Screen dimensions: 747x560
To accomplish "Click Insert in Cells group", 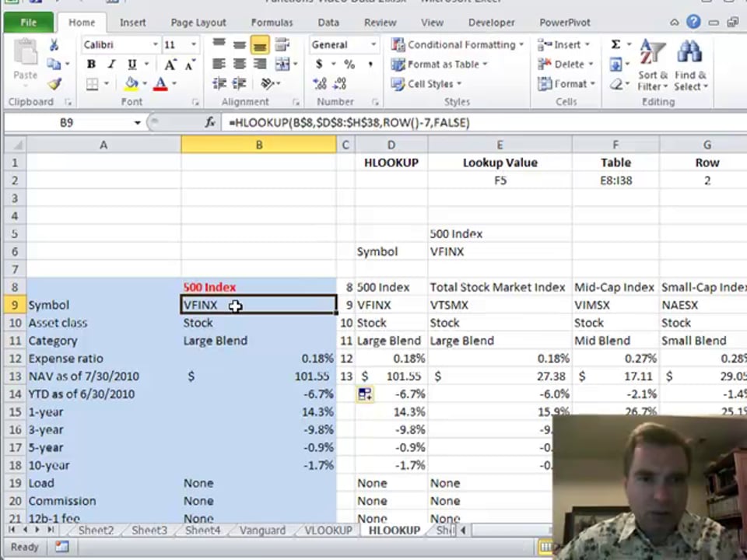I will 563,45.
